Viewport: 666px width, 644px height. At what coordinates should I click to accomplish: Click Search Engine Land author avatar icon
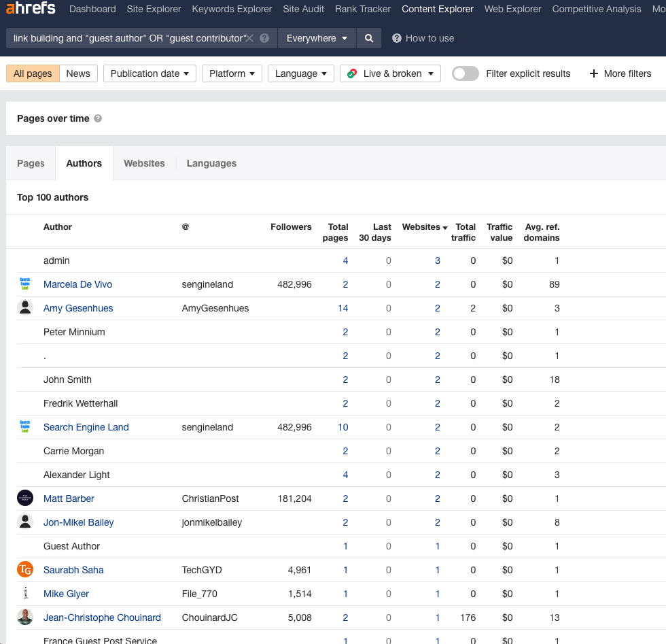click(25, 427)
